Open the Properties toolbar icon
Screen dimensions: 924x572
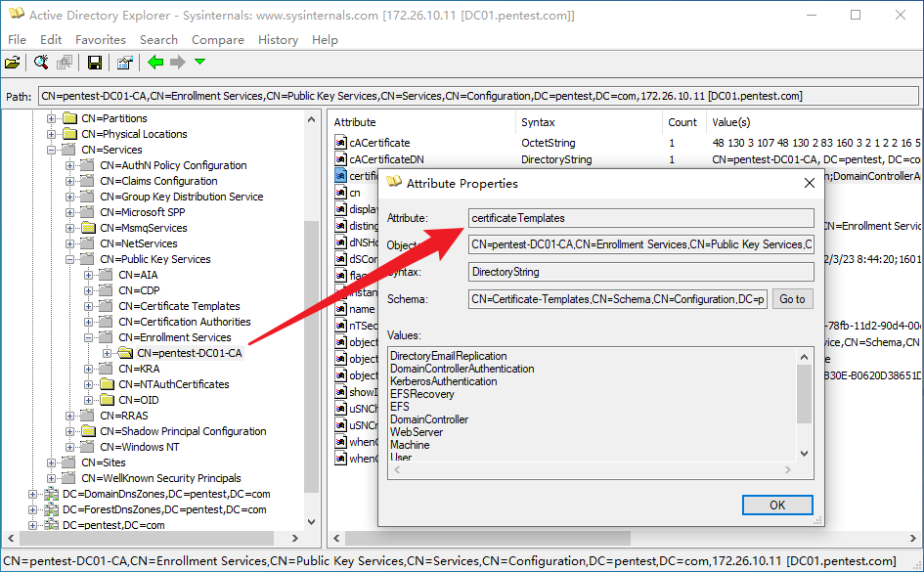pos(125,63)
